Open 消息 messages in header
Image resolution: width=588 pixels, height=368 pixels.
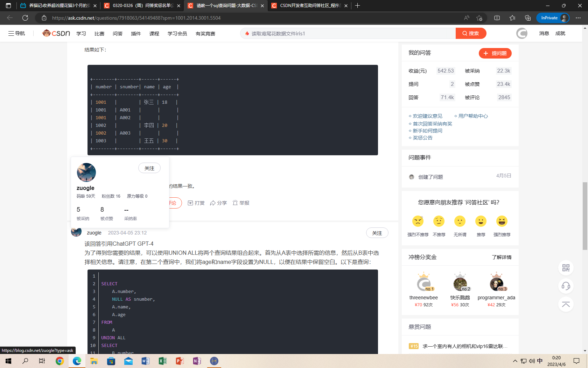(x=544, y=33)
